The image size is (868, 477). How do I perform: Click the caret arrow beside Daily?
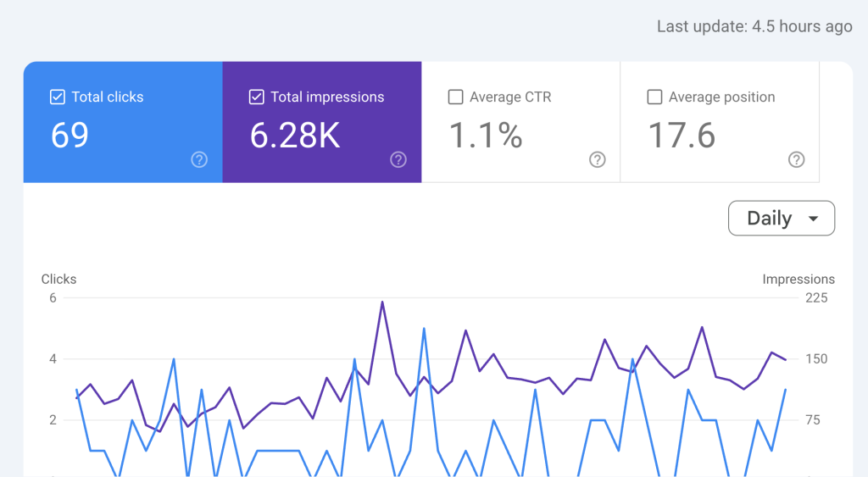814,219
